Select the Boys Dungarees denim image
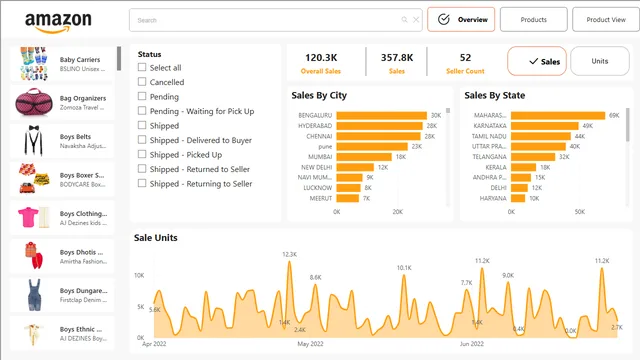Screen dimensions: 640x360 [x=34, y=295]
